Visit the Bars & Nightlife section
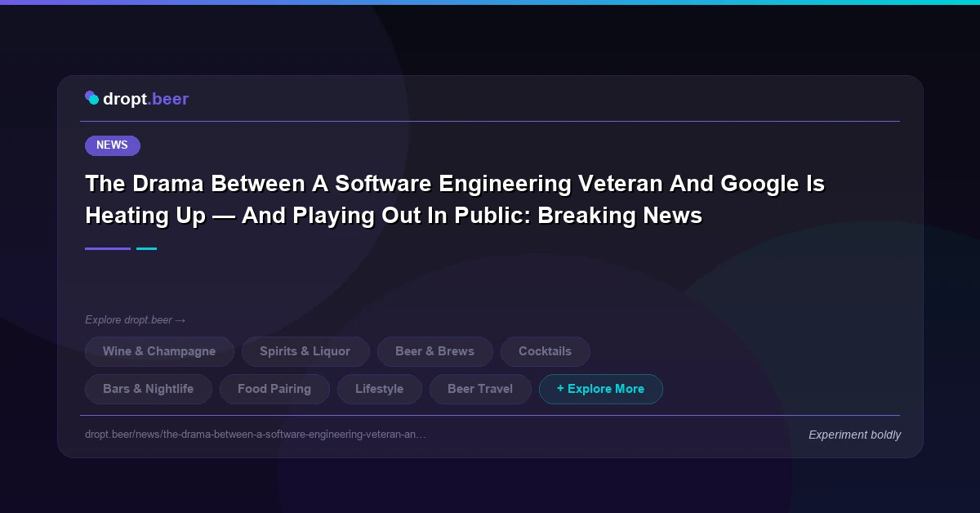 pos(148,389)
